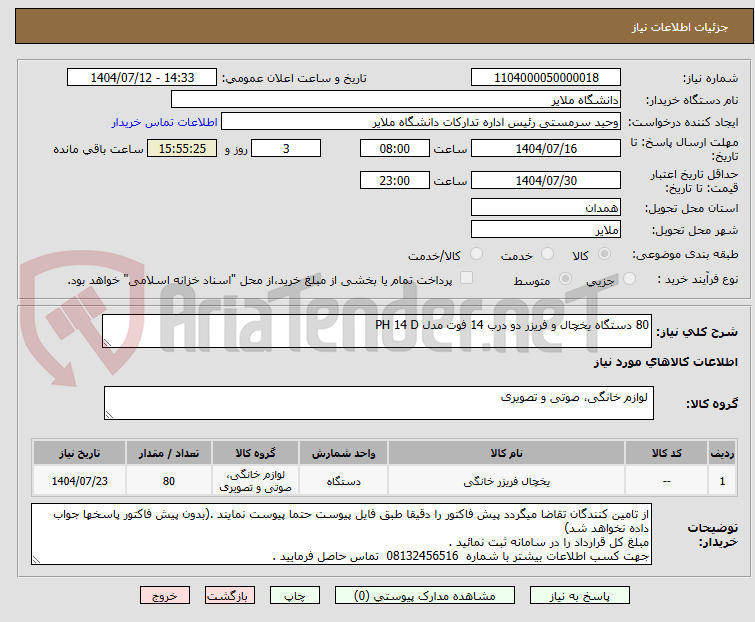Screen dimensions: 755x622
Task: Select the خدمت radio button
Action: (547, 254)
